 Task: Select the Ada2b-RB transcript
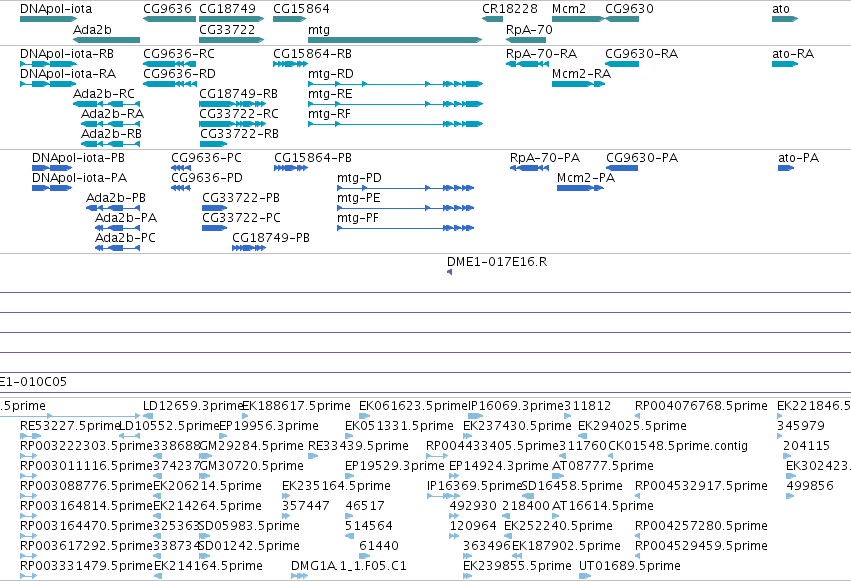pos(111,144)
